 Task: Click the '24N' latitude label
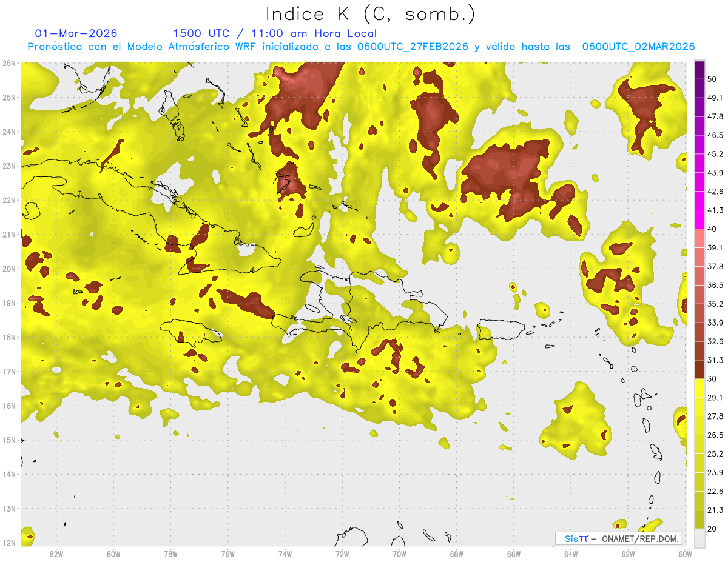click(8, 132)
